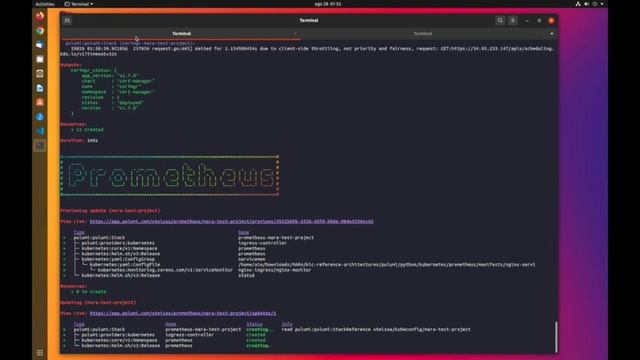Click the Activities button
This screenshot has height=360, width=640.
45,4
